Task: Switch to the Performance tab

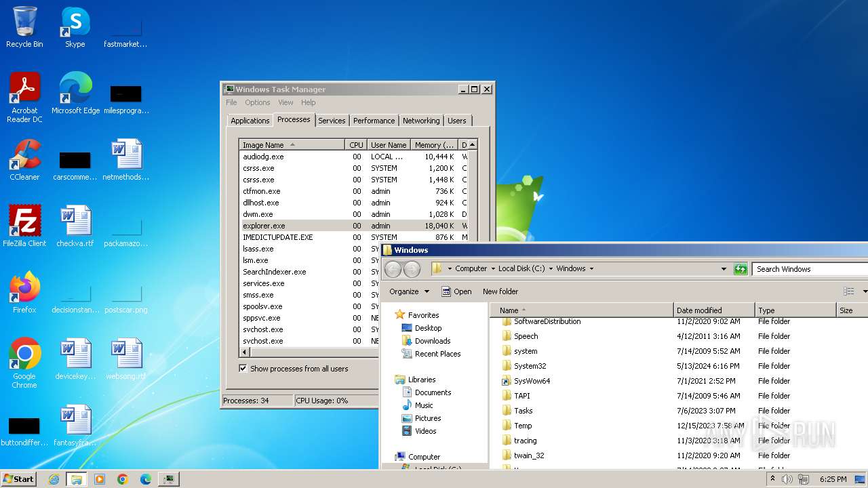Action: tap(374, 121)
